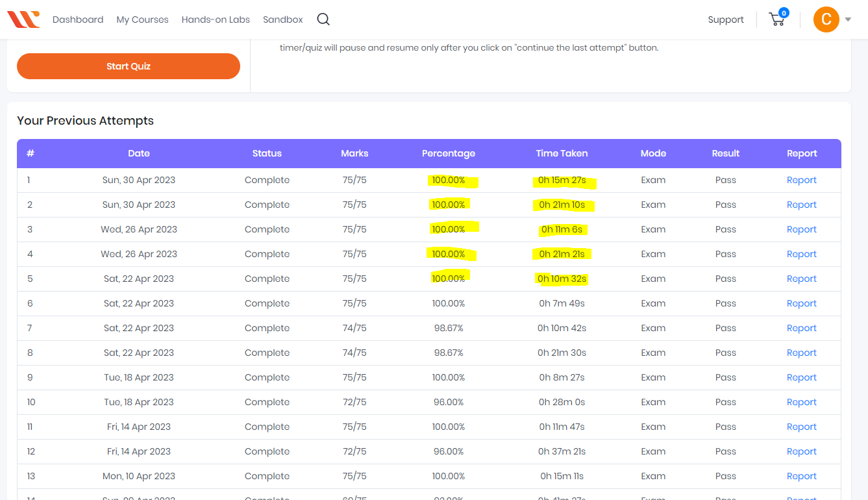Click the Whizlabs logo icon
The image size is (868, 500).
(23, 19)
